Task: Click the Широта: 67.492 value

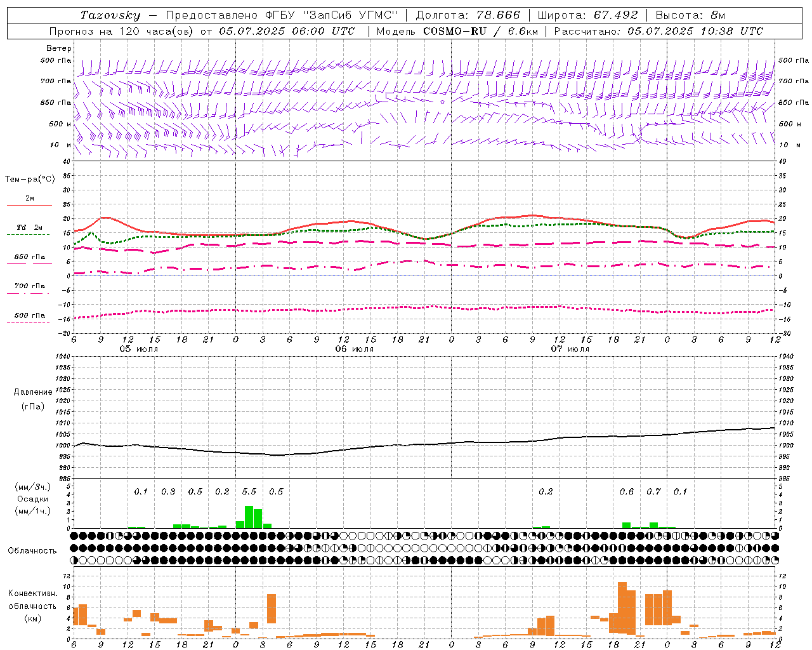Action: click(x=587, y=15)
